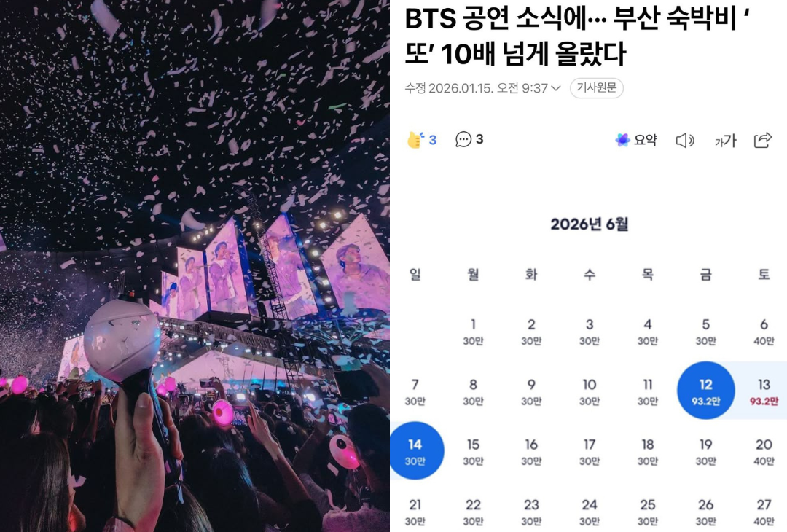Pick June 6 with 40만 price
This screenshot has height=532, width=787.
coord(764,332)
